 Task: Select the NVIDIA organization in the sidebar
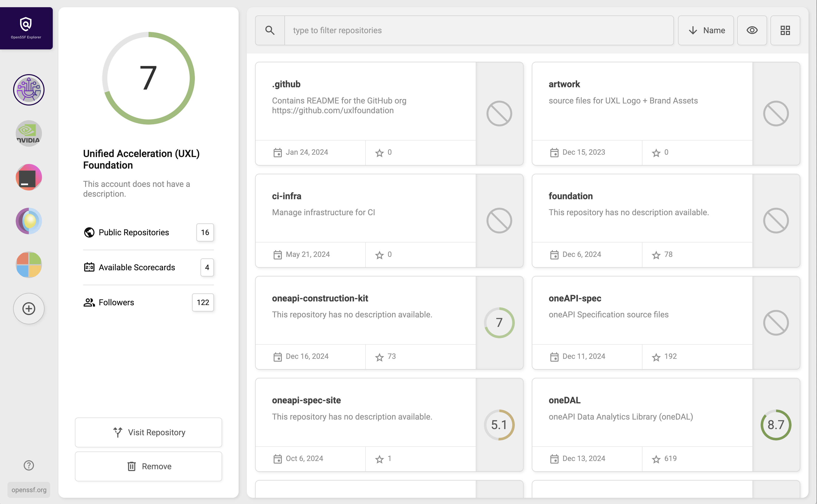click(x=28, y=133)
